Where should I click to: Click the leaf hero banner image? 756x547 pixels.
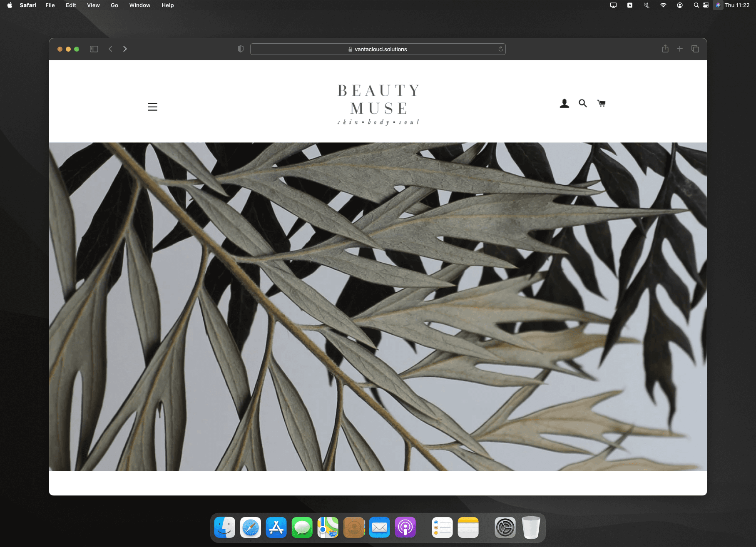[x=378, y=306]
